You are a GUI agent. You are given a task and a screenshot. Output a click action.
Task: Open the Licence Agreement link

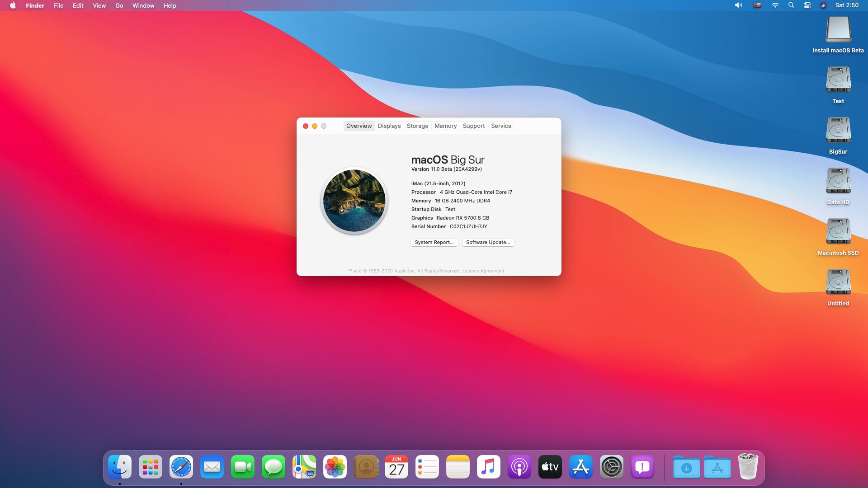tap(483, 271)
